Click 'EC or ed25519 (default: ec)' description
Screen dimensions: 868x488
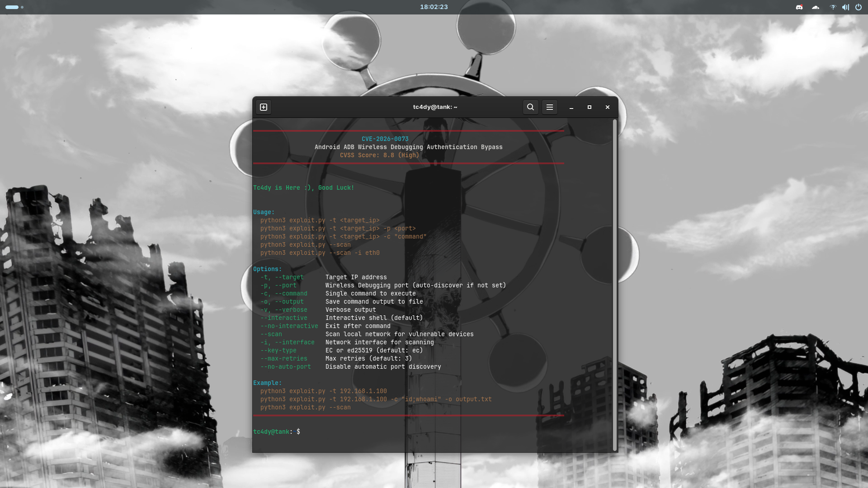click(x=374, y=351)
